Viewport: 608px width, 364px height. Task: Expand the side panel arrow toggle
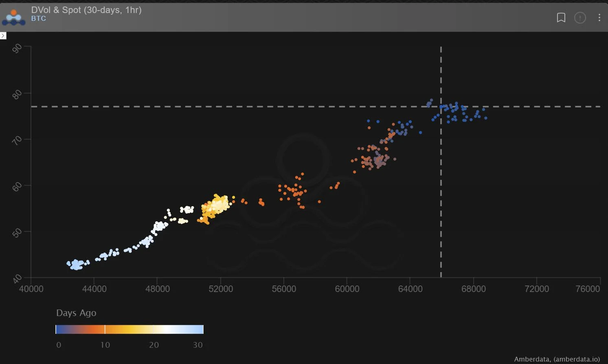tap(3, 36)
